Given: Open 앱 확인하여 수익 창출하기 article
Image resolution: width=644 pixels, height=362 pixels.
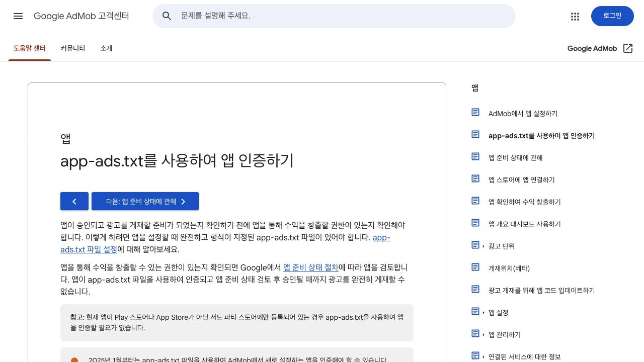Looking at the screenshot, I should pos(524,202).
